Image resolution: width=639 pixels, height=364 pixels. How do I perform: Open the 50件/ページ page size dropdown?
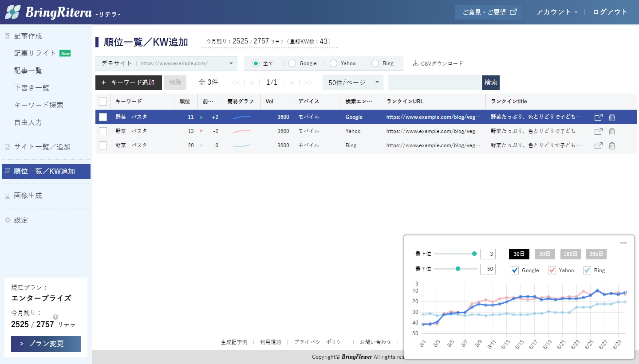click(x=353, y=82)
